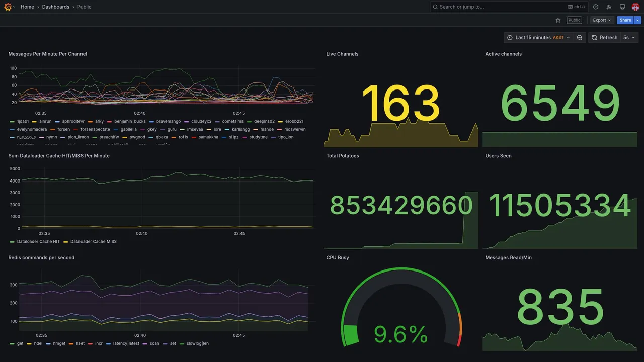Click the Share button
This screenshot has width=644, height=362.
[x=625, y=20]
